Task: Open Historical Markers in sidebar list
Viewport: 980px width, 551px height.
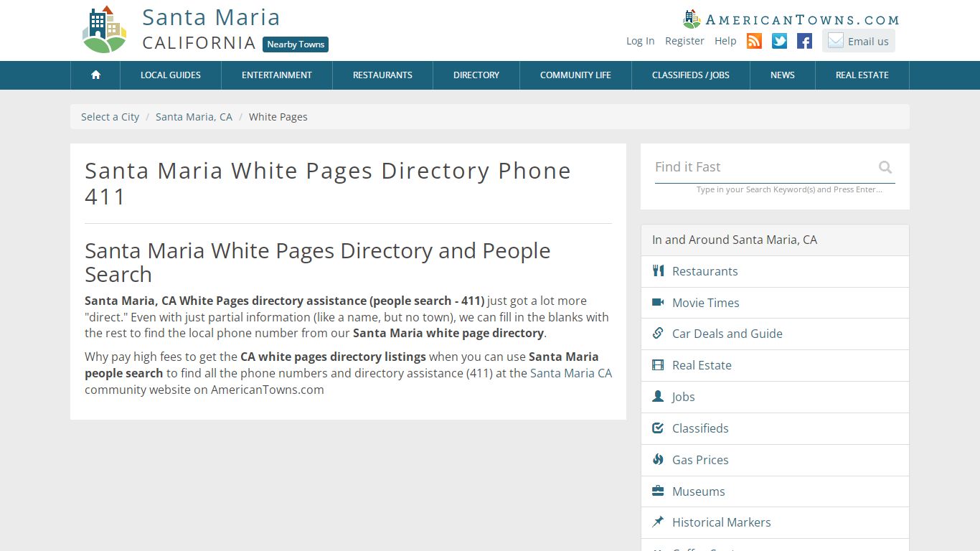Action: coord(775,522)
